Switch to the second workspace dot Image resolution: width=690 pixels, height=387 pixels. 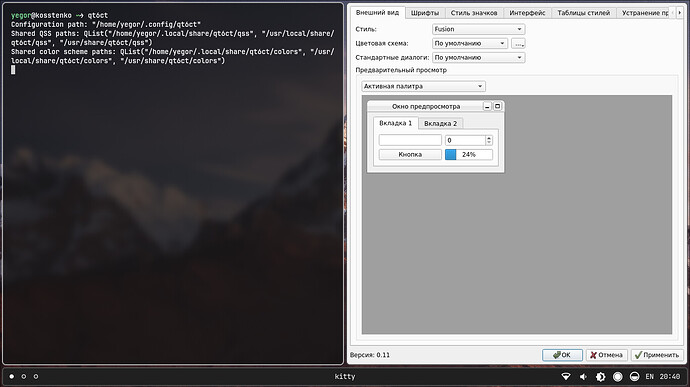[x=24, y=376]
